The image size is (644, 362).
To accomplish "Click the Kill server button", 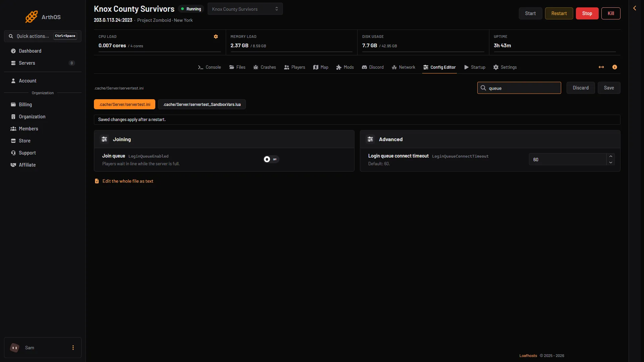I will [611, 13].
